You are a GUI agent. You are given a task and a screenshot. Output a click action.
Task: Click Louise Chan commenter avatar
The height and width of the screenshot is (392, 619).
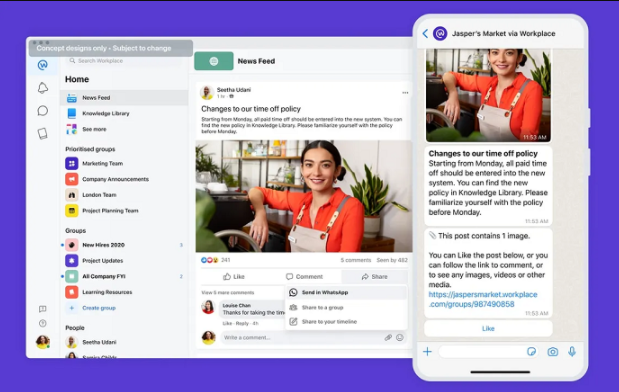[x=208, y=307]
